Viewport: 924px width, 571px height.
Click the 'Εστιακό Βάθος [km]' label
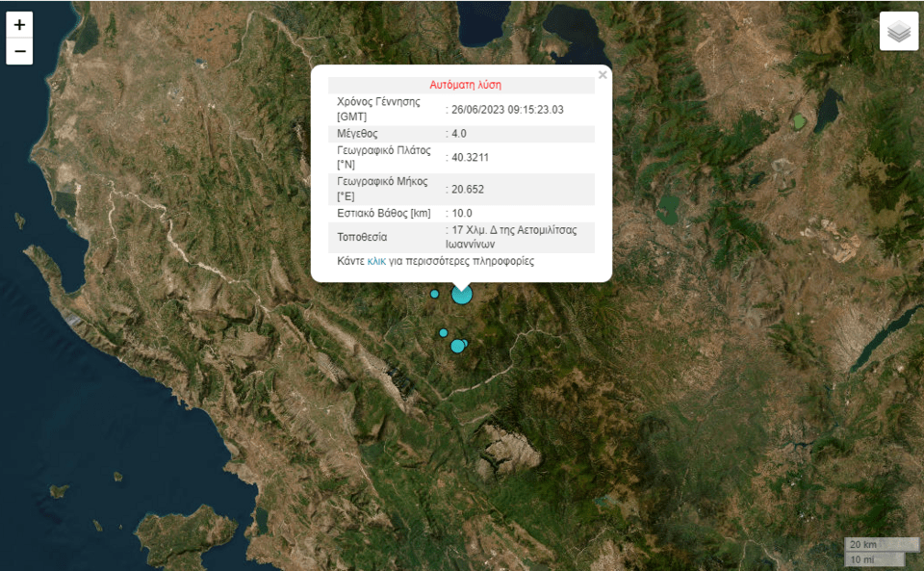click(384, 214)
